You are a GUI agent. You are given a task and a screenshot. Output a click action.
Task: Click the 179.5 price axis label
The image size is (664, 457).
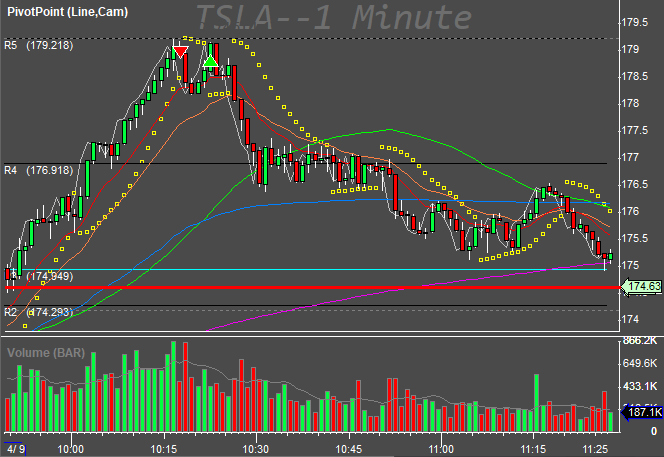click(x=634, y=22)
